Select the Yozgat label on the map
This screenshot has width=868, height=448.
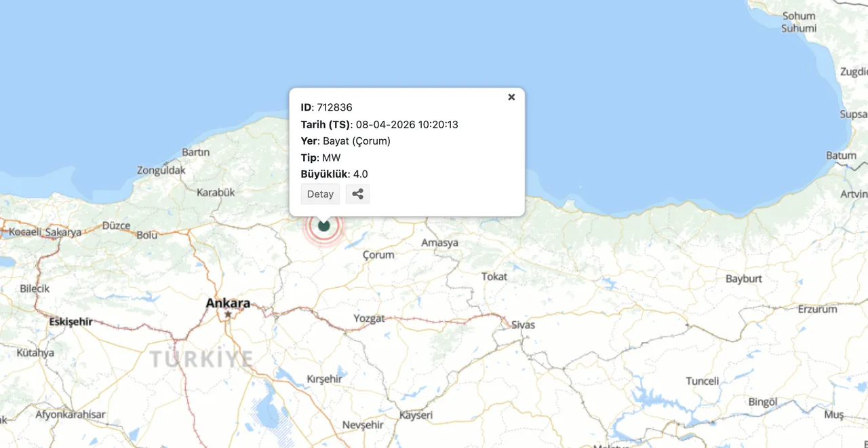[370, 318]
